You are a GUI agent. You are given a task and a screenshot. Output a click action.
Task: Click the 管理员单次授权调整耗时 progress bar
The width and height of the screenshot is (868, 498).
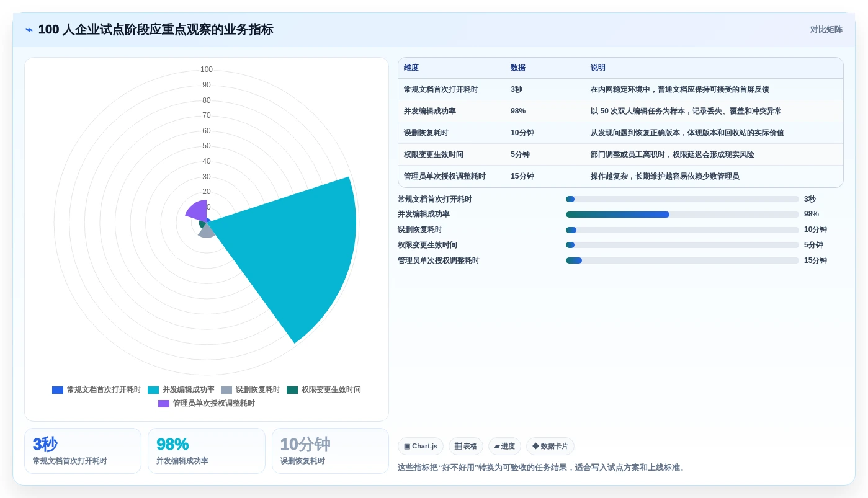point(682,260)
